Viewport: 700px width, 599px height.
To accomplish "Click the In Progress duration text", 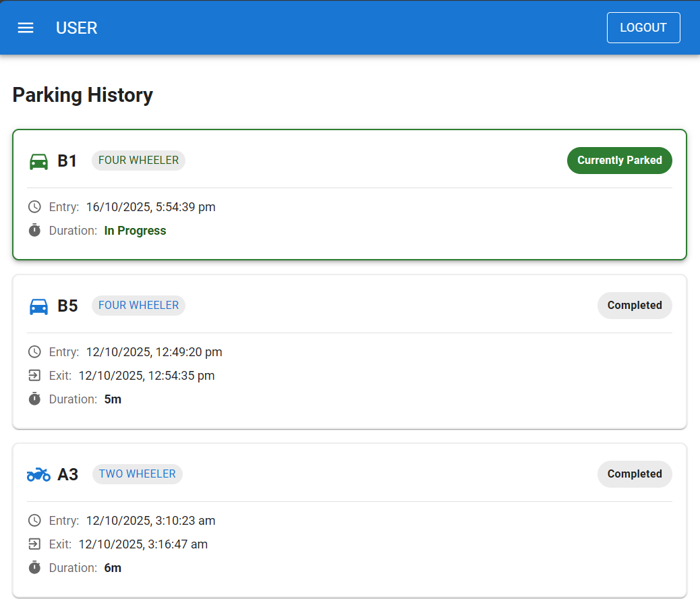I will tap(135, 231).
